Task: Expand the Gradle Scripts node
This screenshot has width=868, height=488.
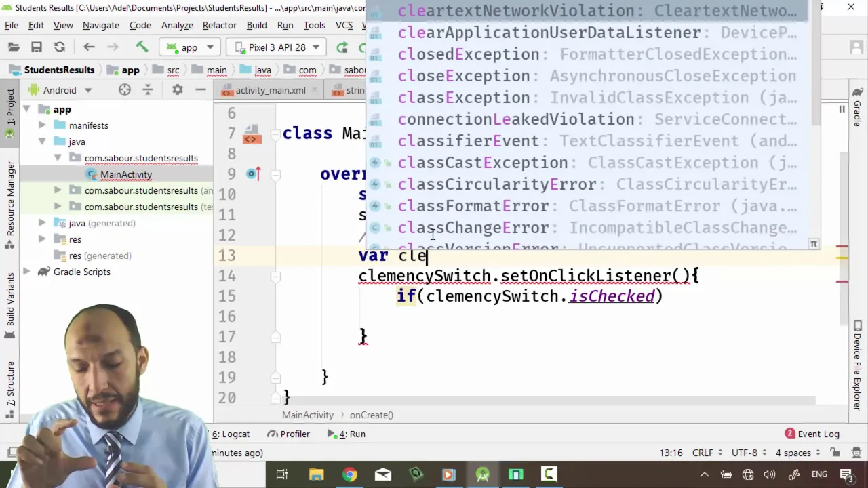Action: coord(26,272)
